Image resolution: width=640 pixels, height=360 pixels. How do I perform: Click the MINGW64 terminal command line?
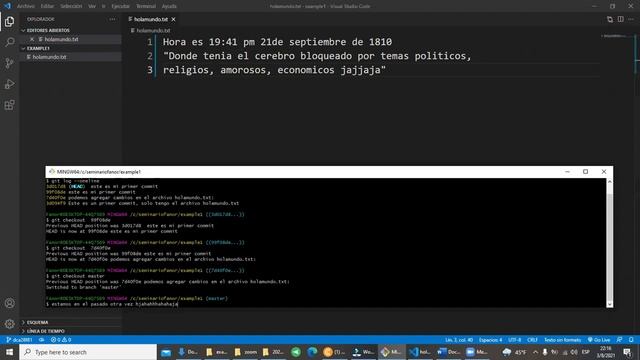(112, 304)
